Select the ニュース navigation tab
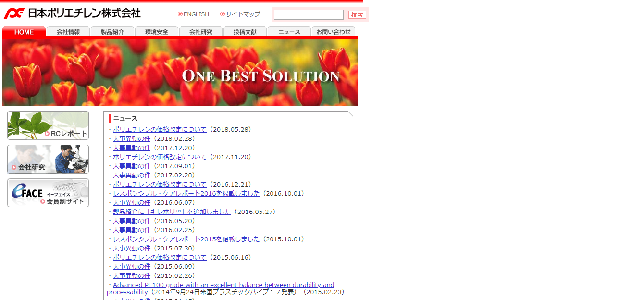Viewport: 644px width, 300px height. (x=289, y=32)
